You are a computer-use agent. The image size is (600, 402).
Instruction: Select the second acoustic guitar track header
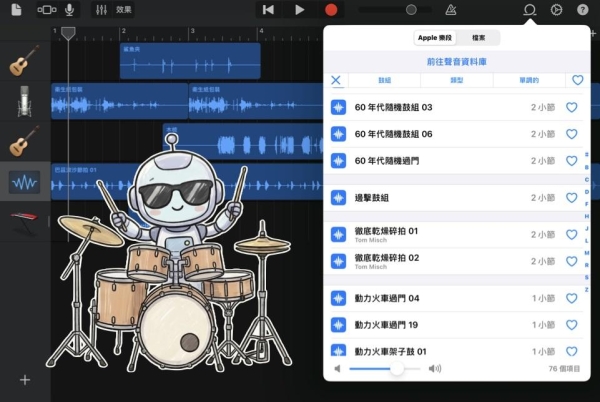[25, 141]
